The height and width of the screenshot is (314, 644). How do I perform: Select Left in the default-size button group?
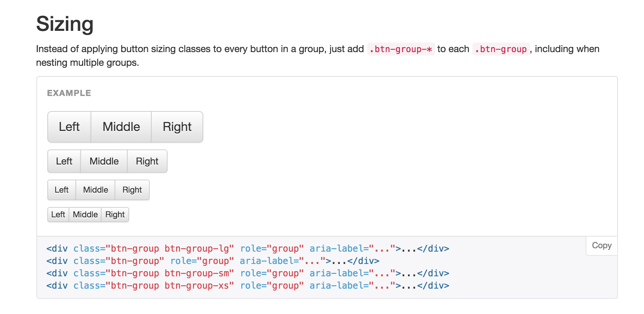[x=64, y=161]
